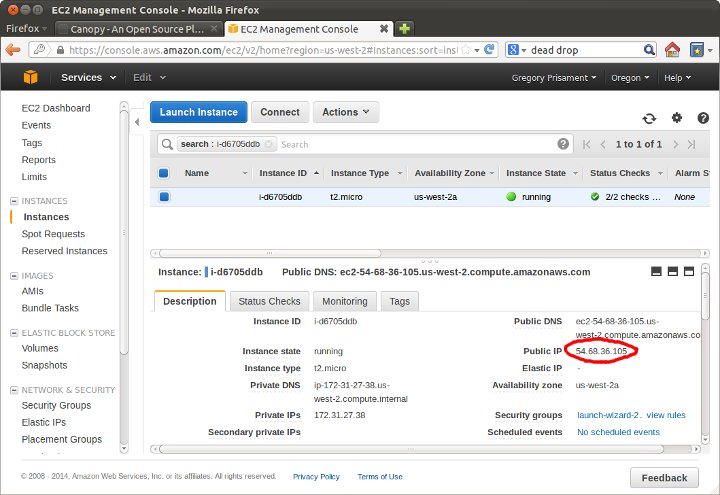
Task: Switch to Canopy browser tab
Action: 138,29
